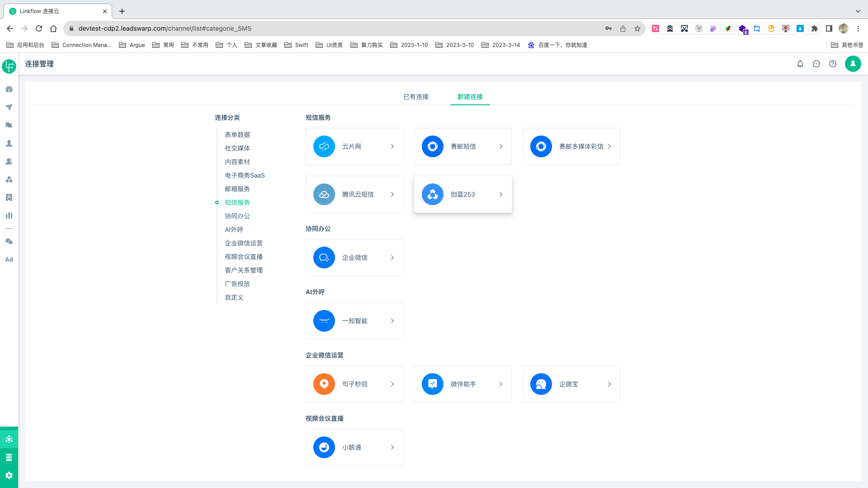The height and width of the screenshot is (488, 868).
Task: Open the contact book sidebar icon
Action: [9, 197]
